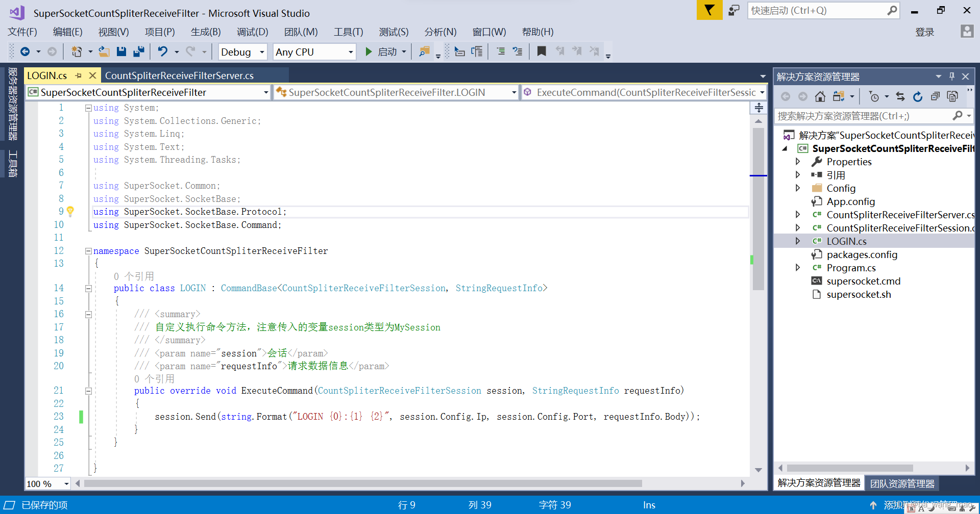This screenshot has height=514, width=980.
Task: Click the Uncomment Selection icon
Action: [x=518, y=52]
